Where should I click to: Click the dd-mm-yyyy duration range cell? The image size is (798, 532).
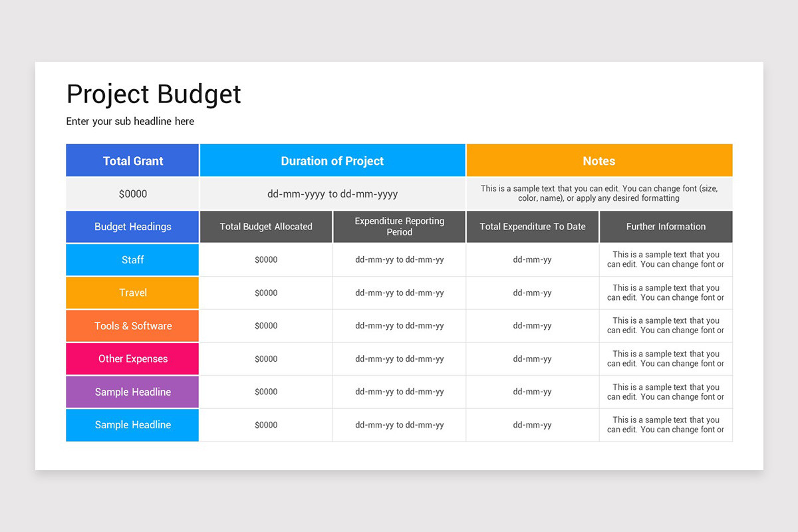pyautogui.click(x=332, y=194)
